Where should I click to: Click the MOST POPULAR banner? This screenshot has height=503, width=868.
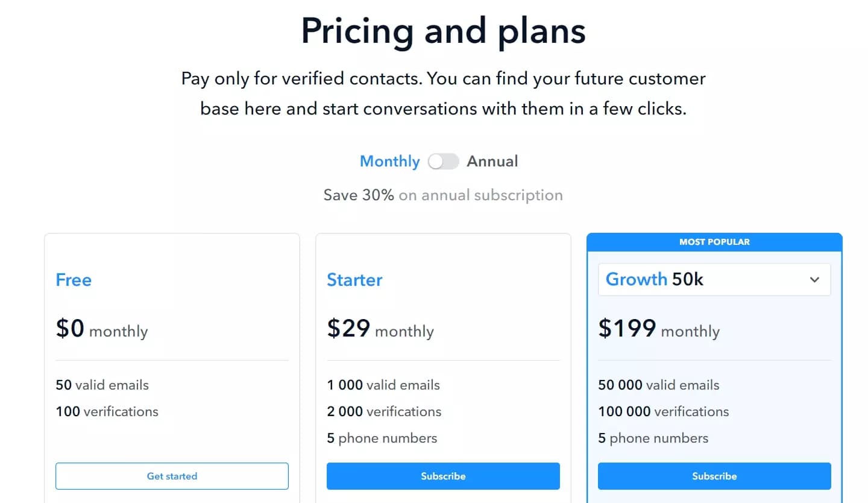pos(714,241)
